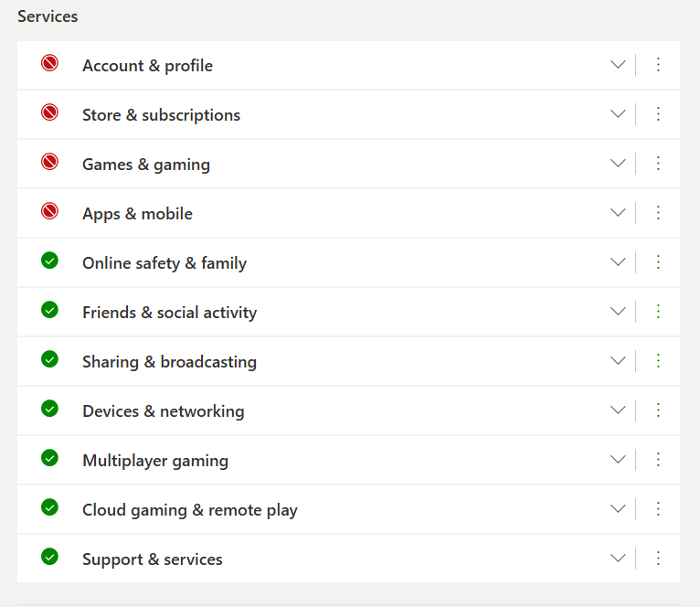Open three-dot menu for Devices & networking
700x607 pixels.
pos(658,410)
